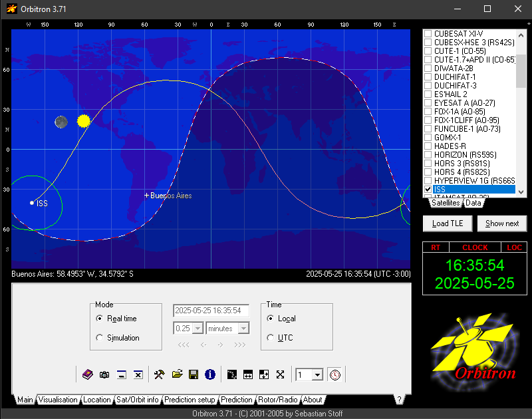Open the blue info icon
Viewport: 532px width, 419px height.
(x=210, y=375)
